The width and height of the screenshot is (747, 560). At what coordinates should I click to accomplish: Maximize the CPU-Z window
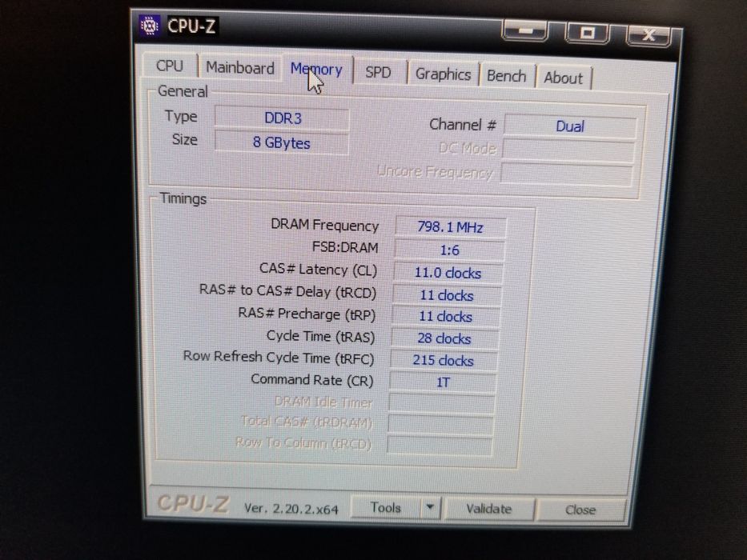pyautogui.click(x=587, y=33)
